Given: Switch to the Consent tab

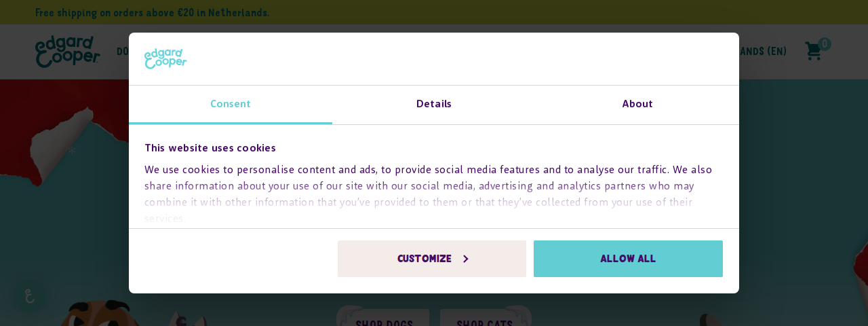Looking at the screenshot, I should pos(231,105).
